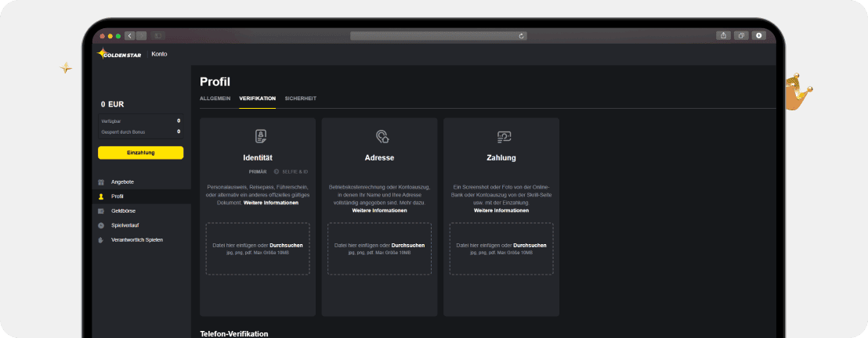868x338 pixels.
Task: Click the Zahlung card title
Action: click(501, 158)
